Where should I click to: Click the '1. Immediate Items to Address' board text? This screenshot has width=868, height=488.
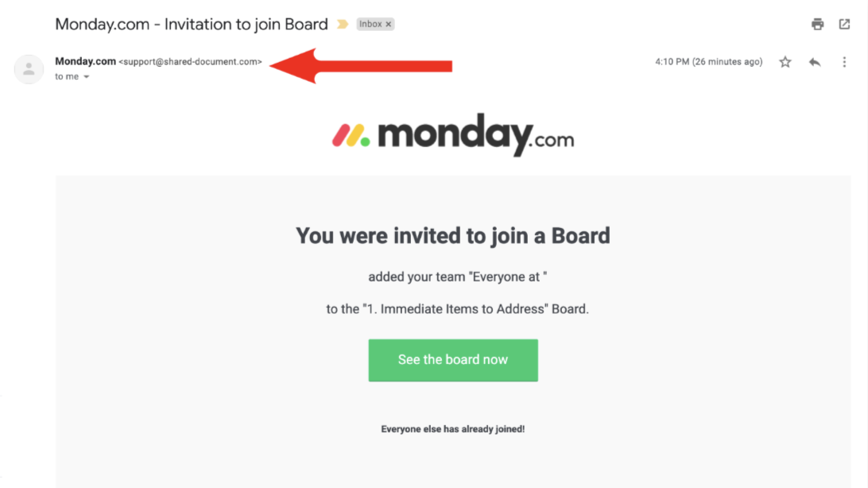(x=455, y=308)
